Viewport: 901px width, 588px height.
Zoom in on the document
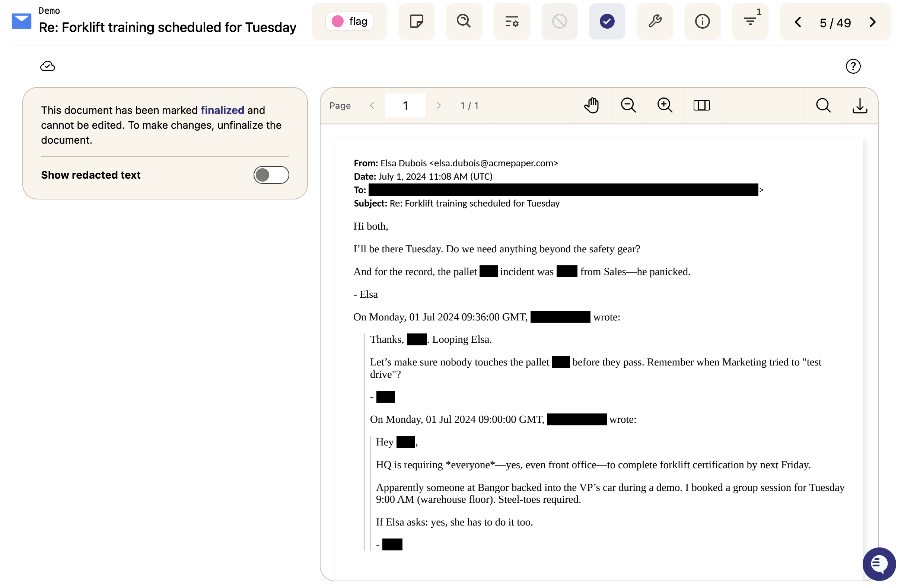pos(665,106)
